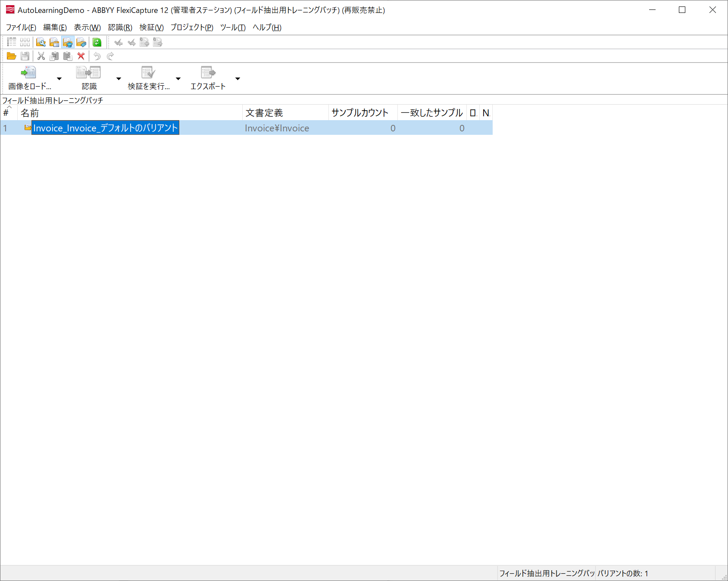Open the ツール(T) menu
The image size is (728, 581).
pos(233,28)
